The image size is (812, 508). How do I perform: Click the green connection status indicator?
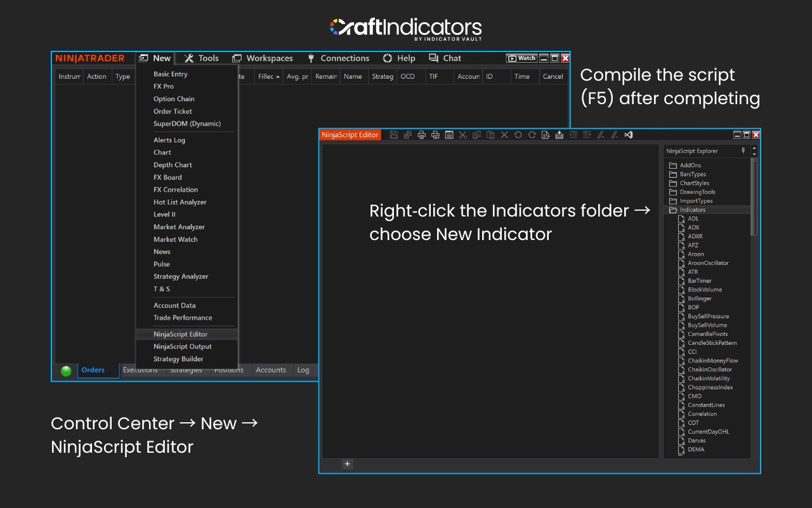66,371
